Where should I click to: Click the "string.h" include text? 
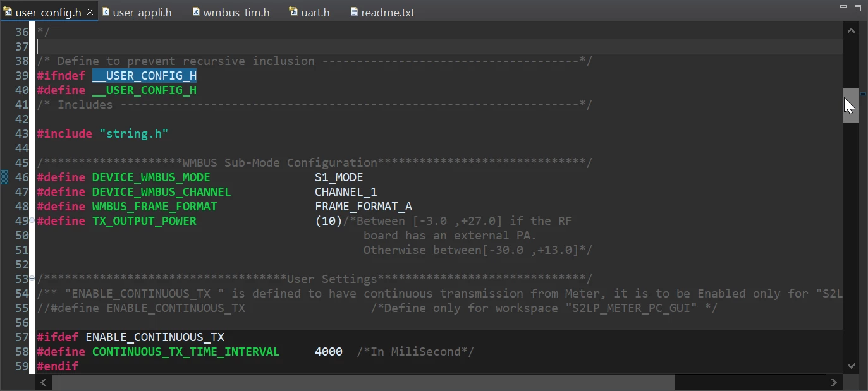click(133, 134)
